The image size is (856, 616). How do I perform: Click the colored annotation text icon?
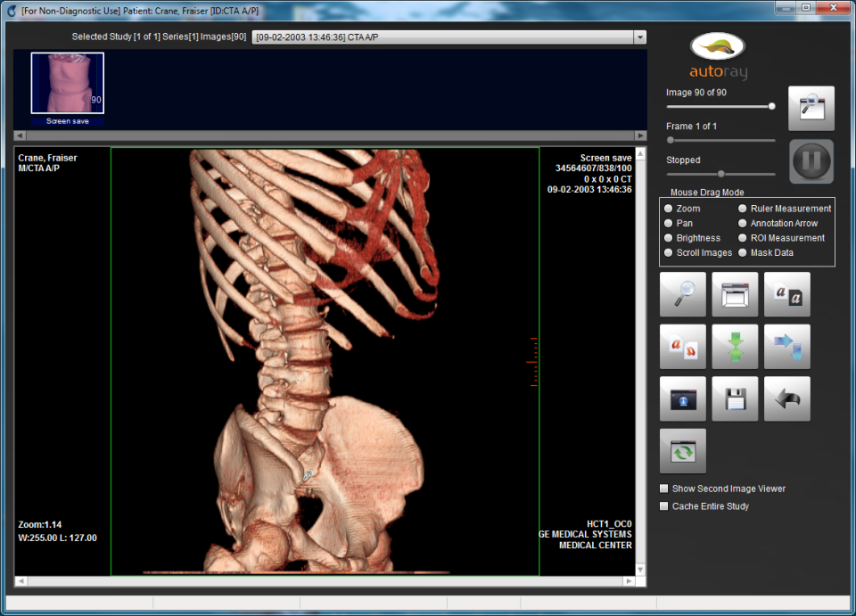point(682,346)
